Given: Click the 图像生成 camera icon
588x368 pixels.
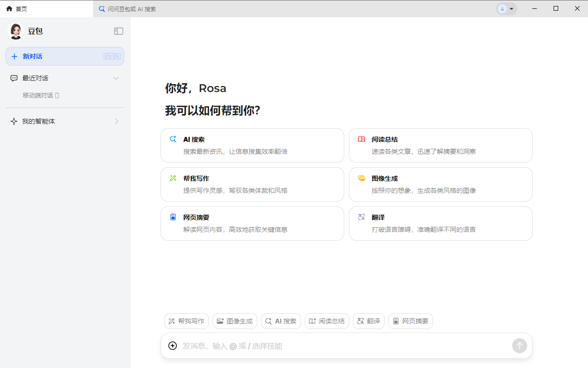Looking at the screenshot, I should pos(361,177).
